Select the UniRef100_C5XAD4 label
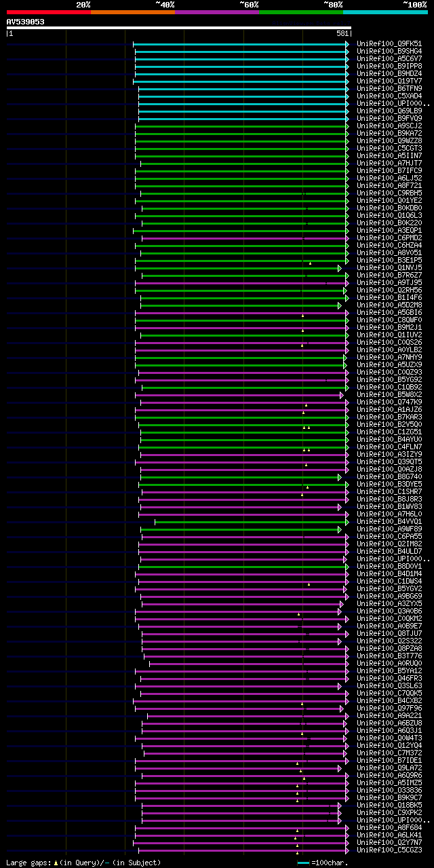 point(389,96)
